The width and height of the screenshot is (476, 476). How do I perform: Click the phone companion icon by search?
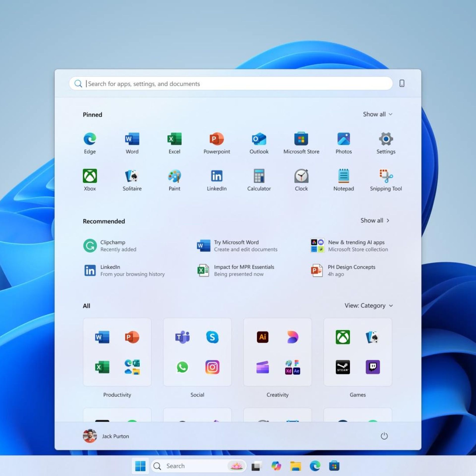tap(402, 84)
